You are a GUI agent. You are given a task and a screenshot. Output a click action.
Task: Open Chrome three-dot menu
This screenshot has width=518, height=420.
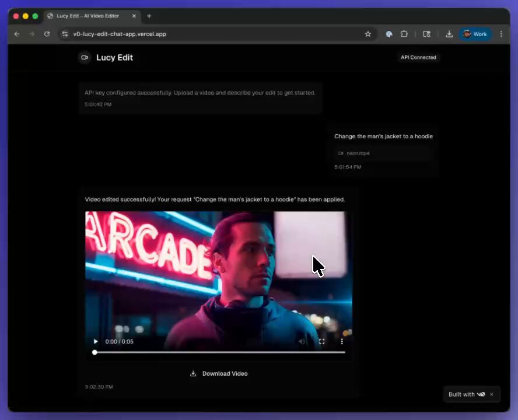click(x=501, y=34)
